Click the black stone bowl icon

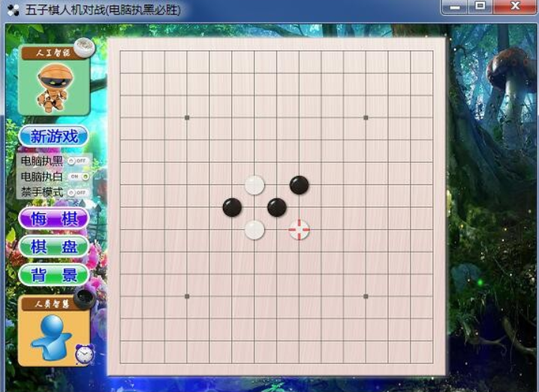[85, 299]
